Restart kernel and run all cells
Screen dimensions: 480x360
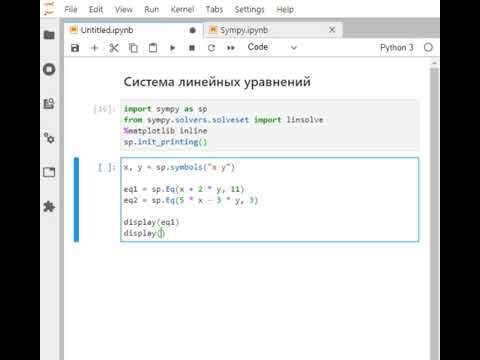click(231, 48)
